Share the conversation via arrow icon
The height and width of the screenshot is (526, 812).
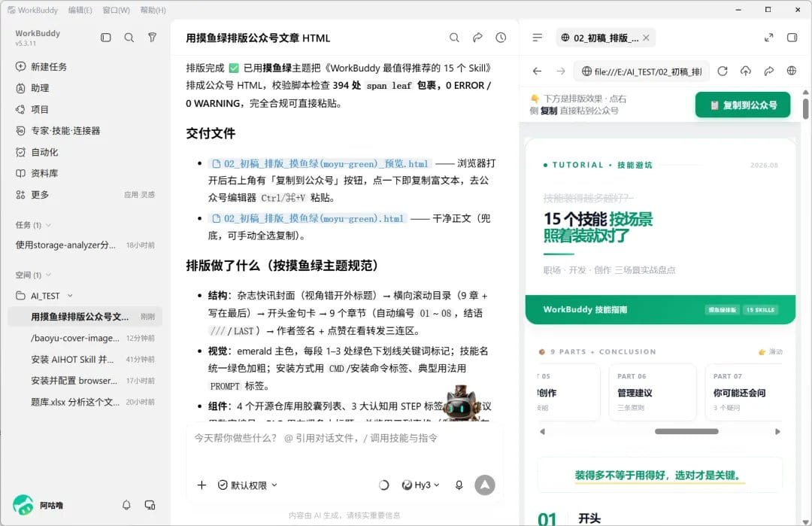pos(477,38)
